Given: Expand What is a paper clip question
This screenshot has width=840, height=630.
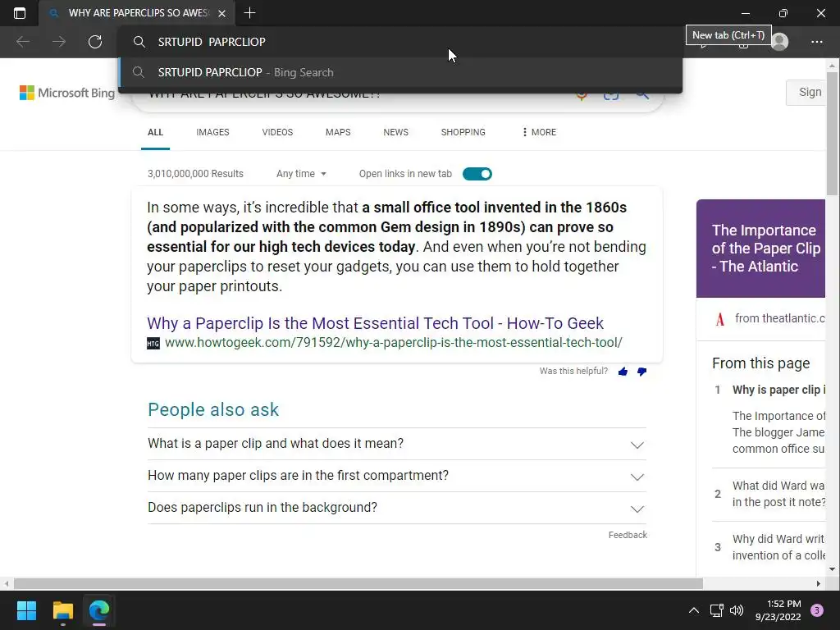Looking at the screenshot, I should point(397,444).
